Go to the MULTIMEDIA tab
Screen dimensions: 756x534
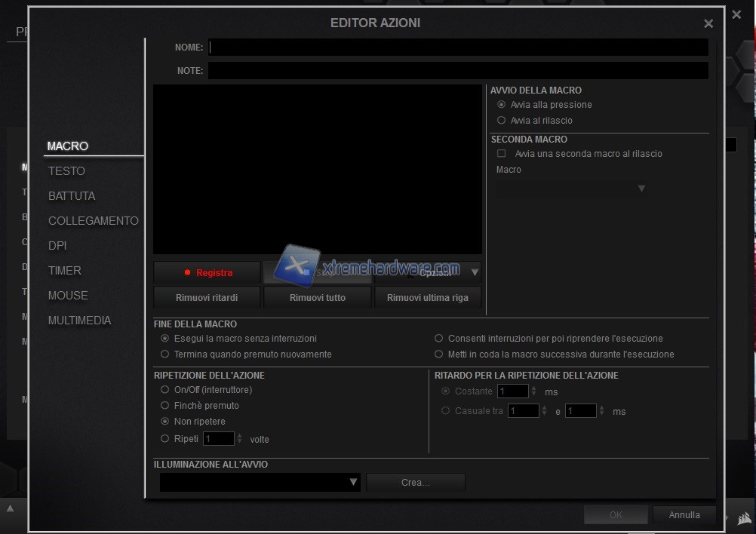[x=79, y=321]
